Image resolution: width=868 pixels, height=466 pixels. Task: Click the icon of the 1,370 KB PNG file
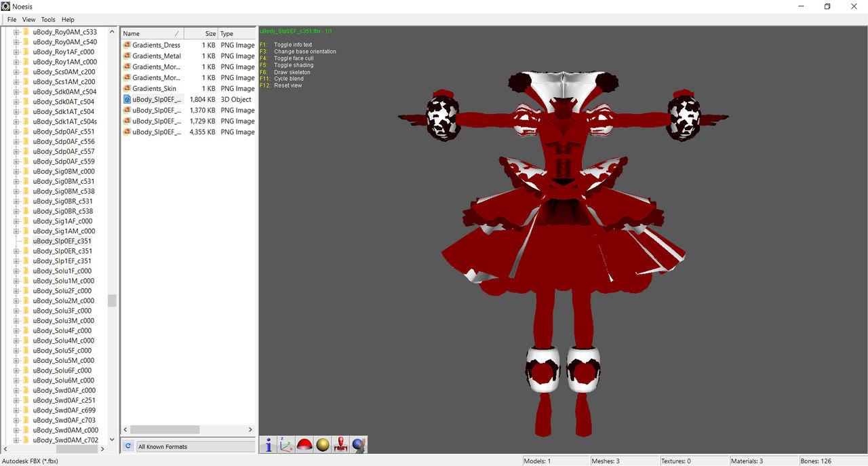127,110
